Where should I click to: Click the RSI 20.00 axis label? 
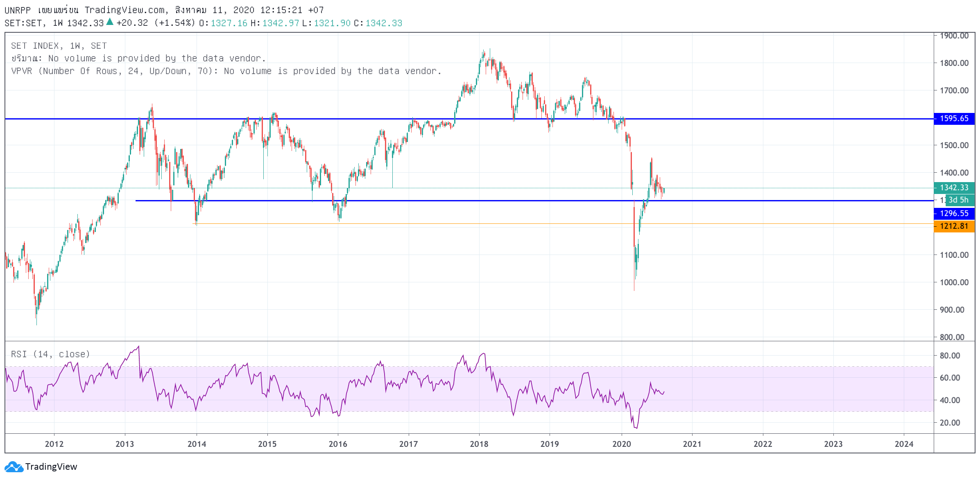pyautogui.click(x=950, y=423)
